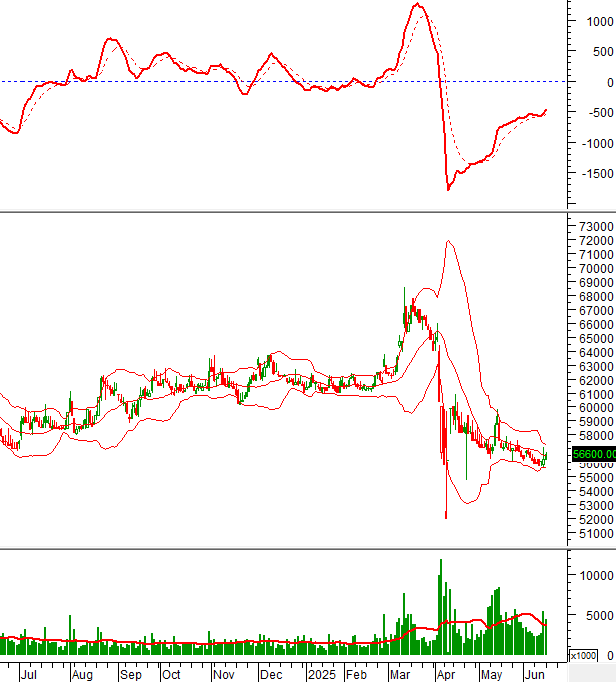The width and height of the screenshot is (616, 682).
Task: Select the Jun label on time axis
Action: [x=535, y=675]
